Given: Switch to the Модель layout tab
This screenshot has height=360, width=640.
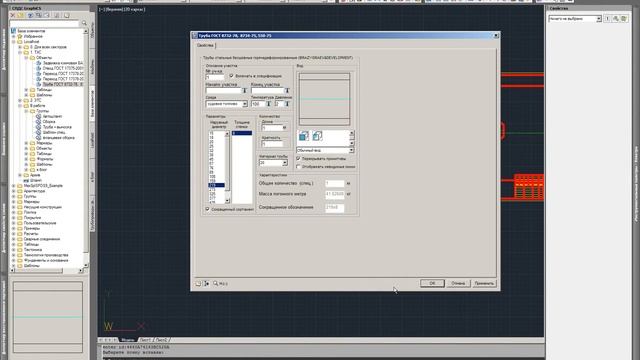Looking at the screenshot, I should pyautogui.click(x=127, y=340).
